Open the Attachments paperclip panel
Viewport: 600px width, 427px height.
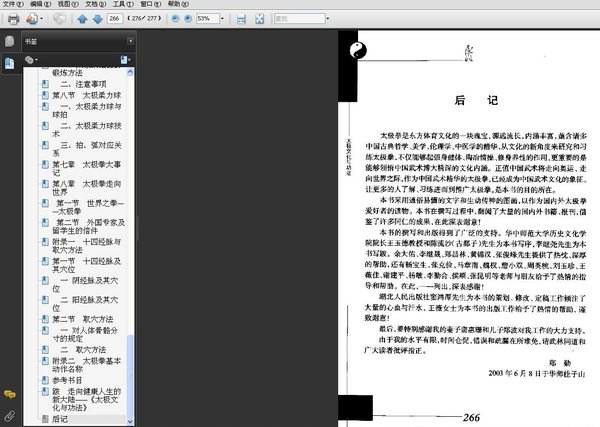(10, 416)
